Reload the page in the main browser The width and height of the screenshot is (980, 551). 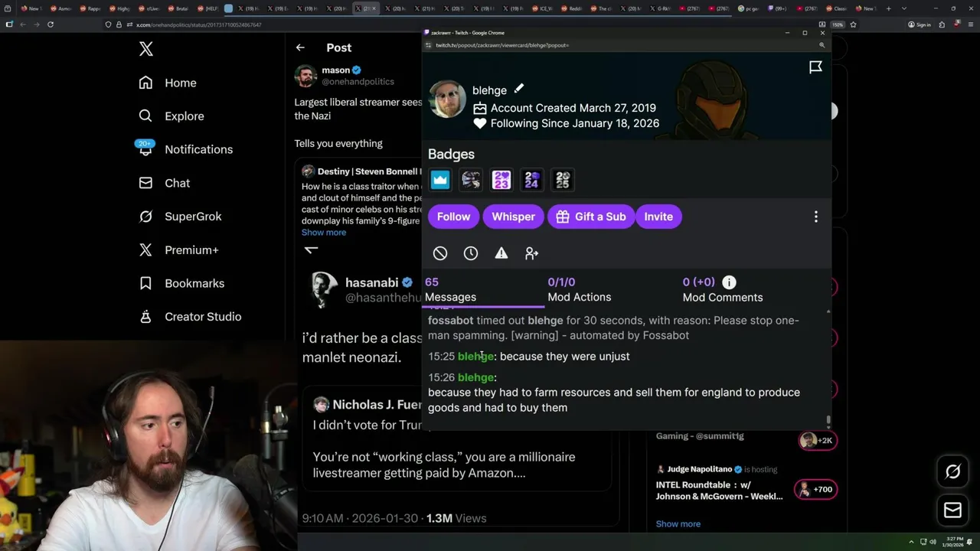[x=51, y=24]
